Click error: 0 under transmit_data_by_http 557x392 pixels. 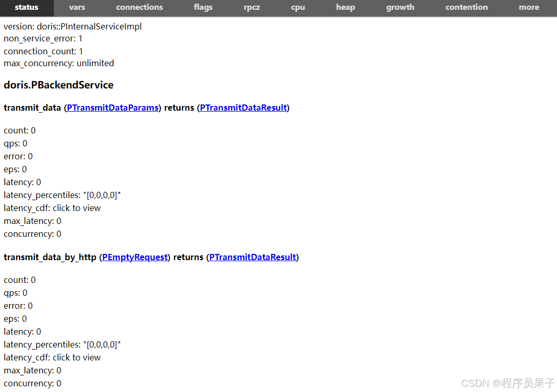(x=18, y=306)
